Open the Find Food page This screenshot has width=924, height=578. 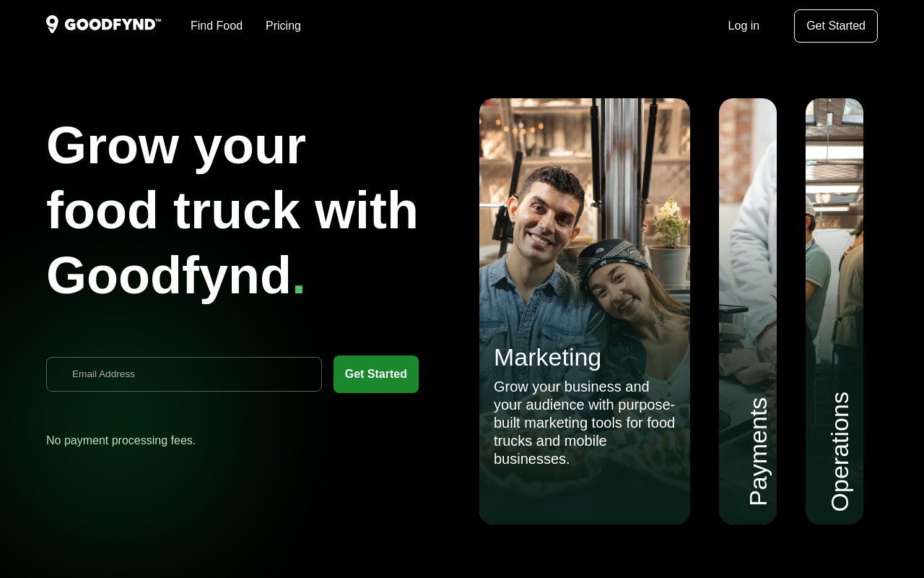point(217,26)
